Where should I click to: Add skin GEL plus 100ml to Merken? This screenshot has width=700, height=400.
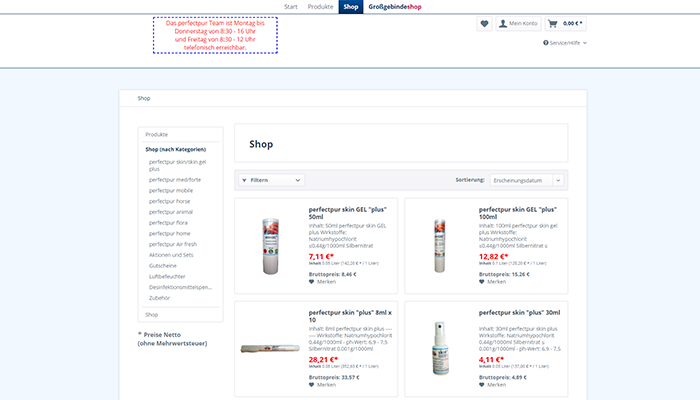coord(492,282)
